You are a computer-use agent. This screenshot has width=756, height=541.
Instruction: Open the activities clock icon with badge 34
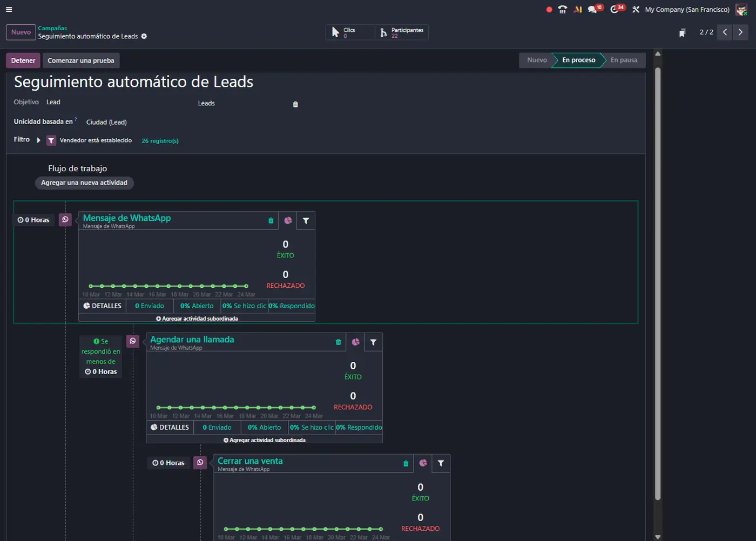[615, 10]
